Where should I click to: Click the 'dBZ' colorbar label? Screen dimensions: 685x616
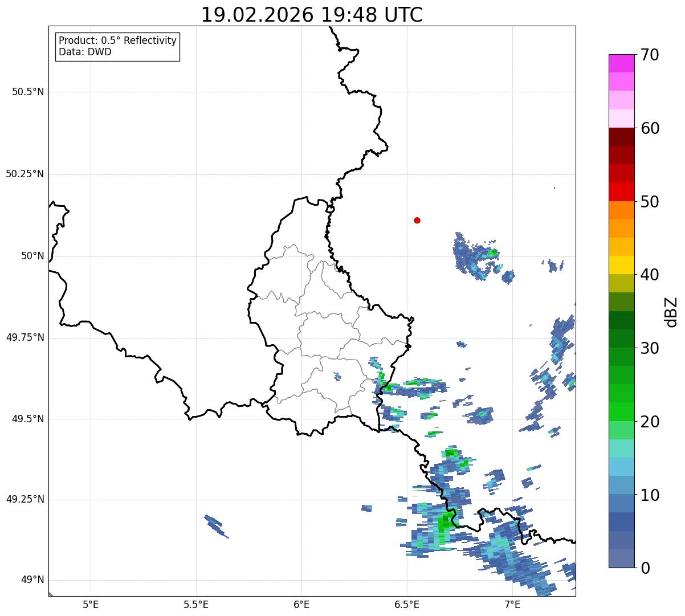click(x=671, y=311)
